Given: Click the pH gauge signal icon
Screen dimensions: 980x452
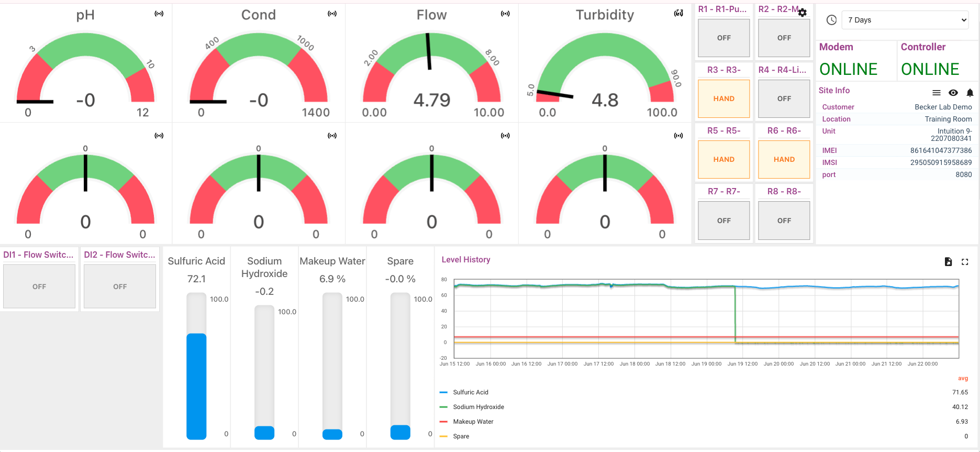Looking at the screenshot, I should click(x=159, y=14).
